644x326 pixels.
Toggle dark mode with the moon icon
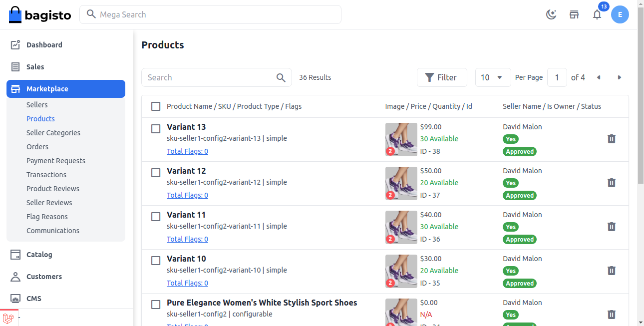click(551, 14)
